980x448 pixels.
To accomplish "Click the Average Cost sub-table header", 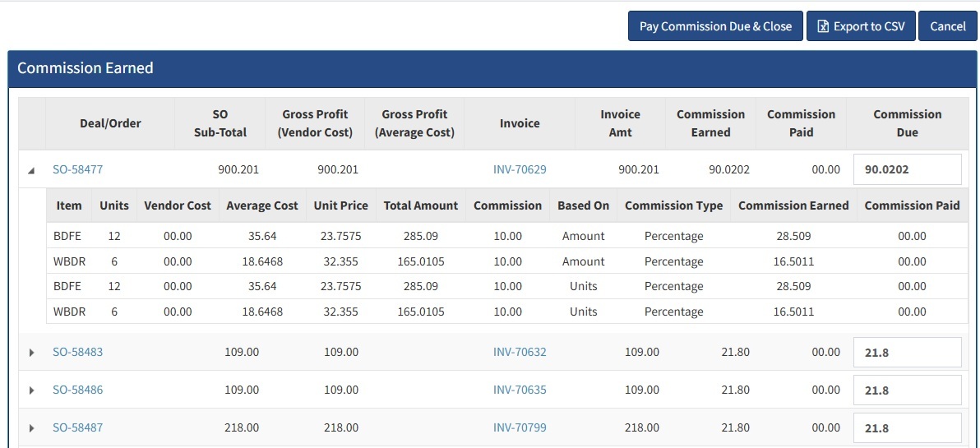I will pos(262,206).
